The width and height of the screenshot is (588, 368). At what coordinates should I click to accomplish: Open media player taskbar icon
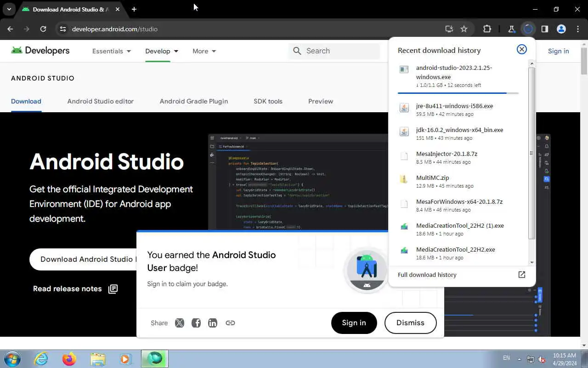click(x=125, y=359)
